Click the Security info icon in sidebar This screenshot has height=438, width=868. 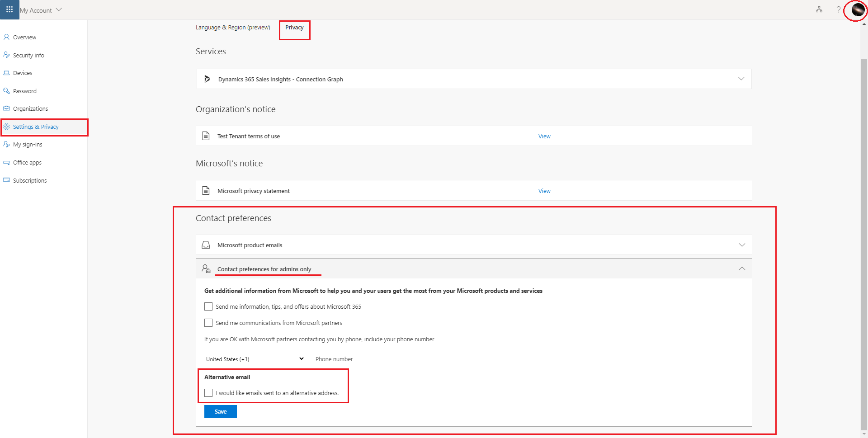coord(6,55)
